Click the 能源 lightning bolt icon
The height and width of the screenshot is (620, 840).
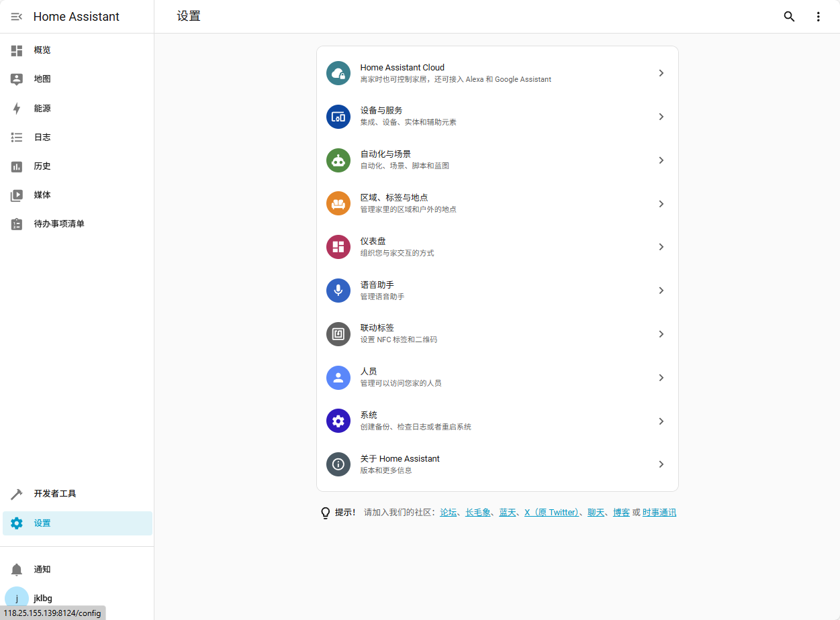click(17, 108)
